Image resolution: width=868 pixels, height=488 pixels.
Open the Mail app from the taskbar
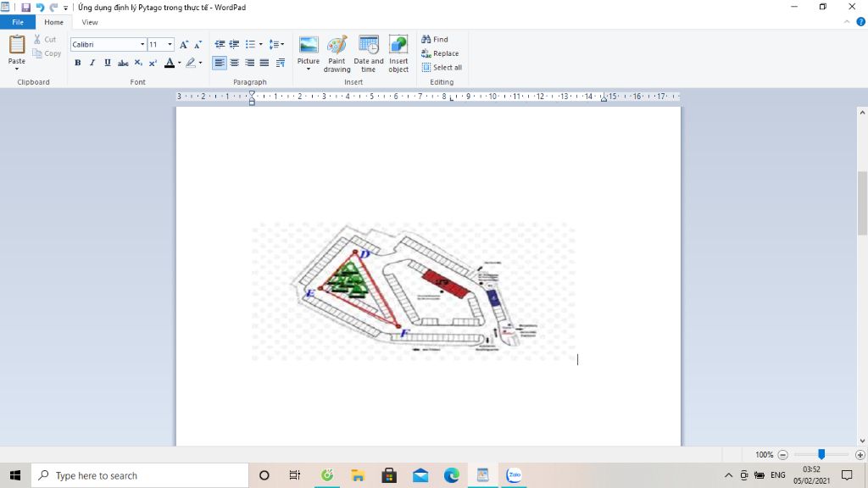point(420,475)
